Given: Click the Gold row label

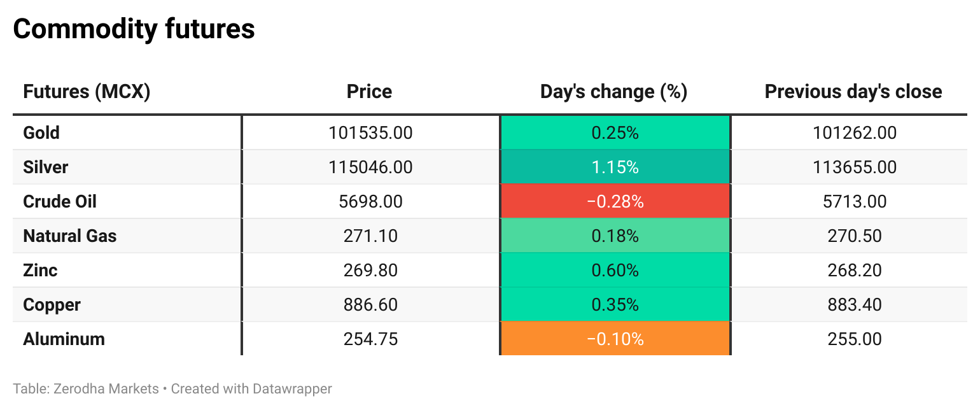Looking at the screenshot, I should [x=41, y=133].
